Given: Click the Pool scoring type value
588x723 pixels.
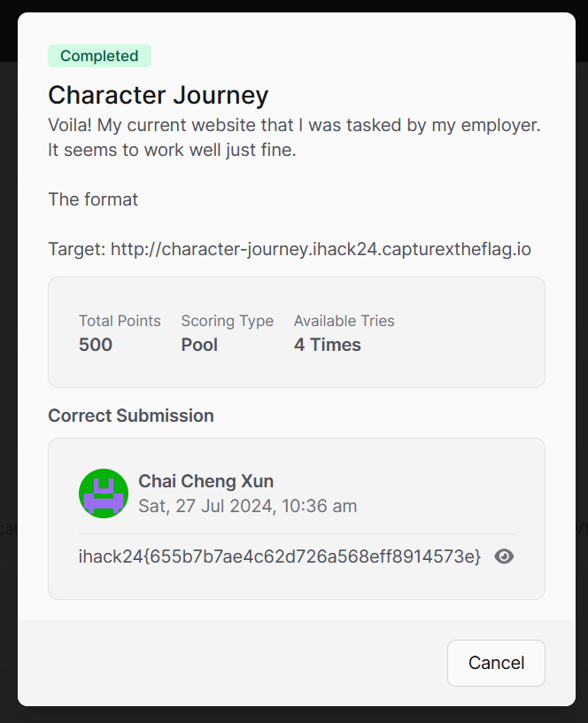Looking at the screenshot, I should point(199,345).
